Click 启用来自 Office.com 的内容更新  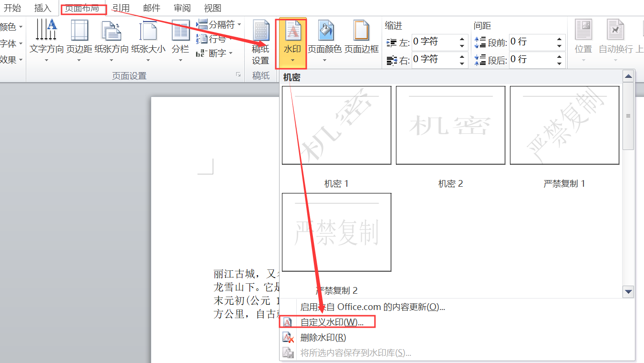point(373,307)
